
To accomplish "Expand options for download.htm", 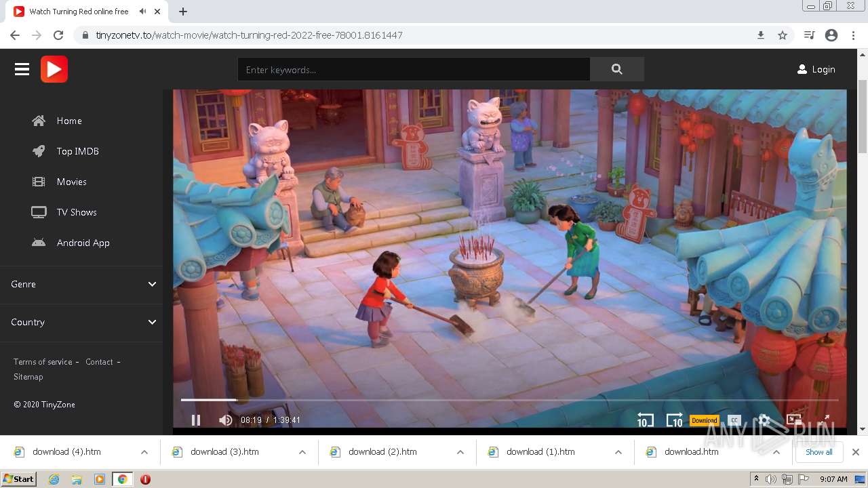I will 776,452.
